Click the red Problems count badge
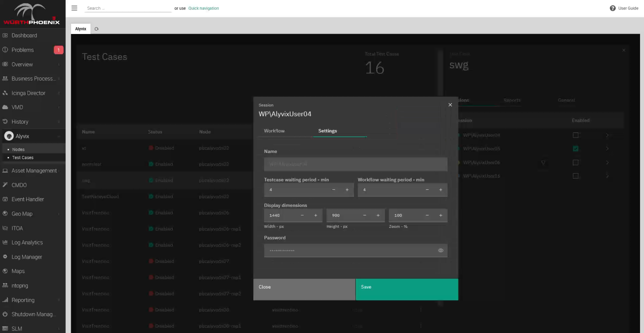644x333 pixels. 59,50
